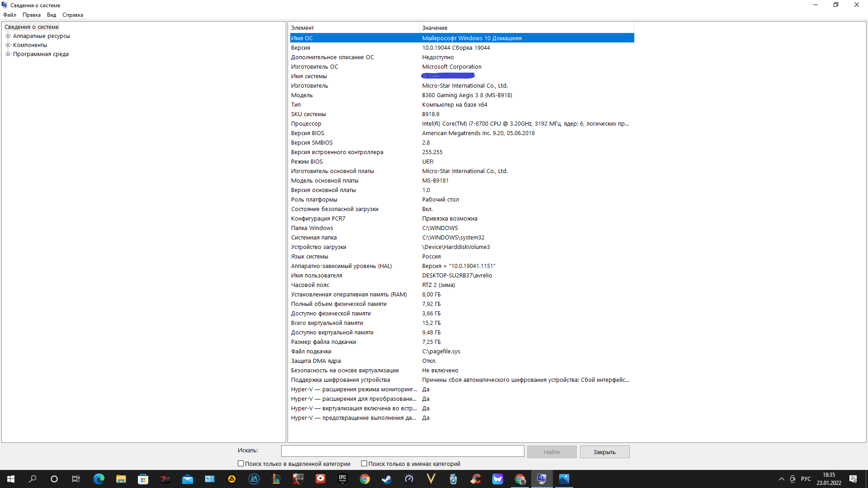
Task: Select the Модель row with B360 Gaming
Action: click(x=462, y=95)
